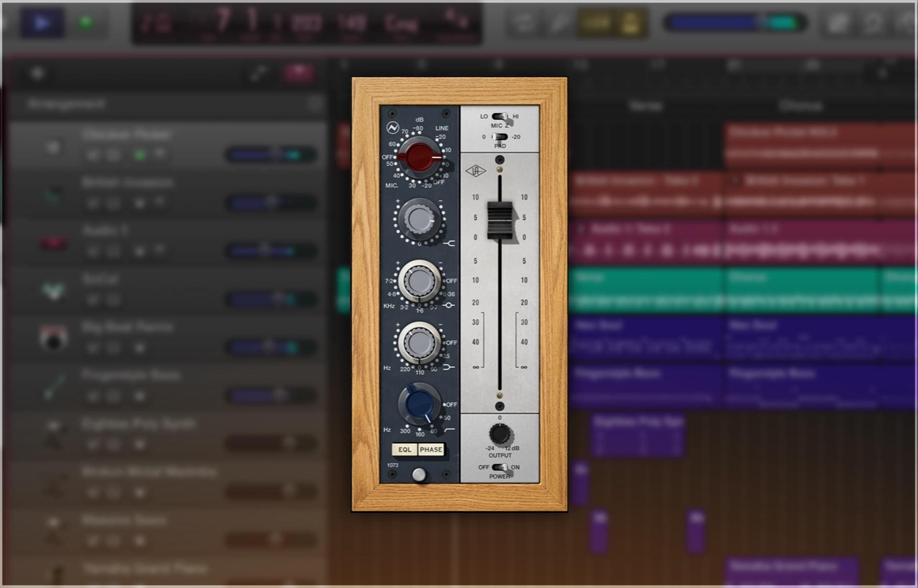Click the master volume slider in the toolbar
This screenshot has height=588, width=918.
[735, 22]
